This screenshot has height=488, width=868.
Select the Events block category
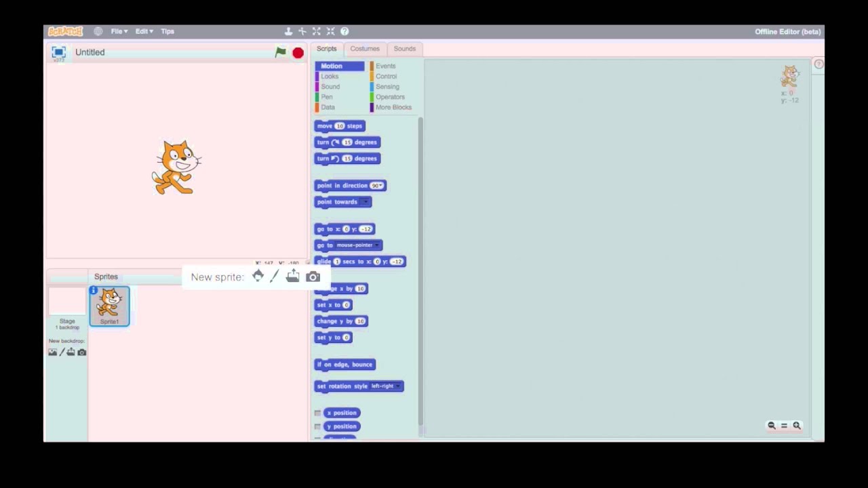pos(385,66)
